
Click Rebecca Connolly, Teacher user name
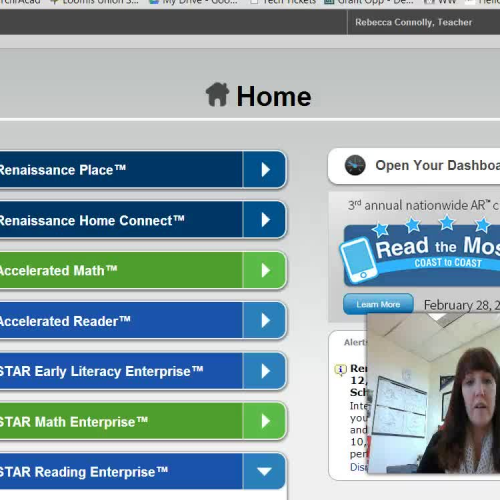point(413,22)
